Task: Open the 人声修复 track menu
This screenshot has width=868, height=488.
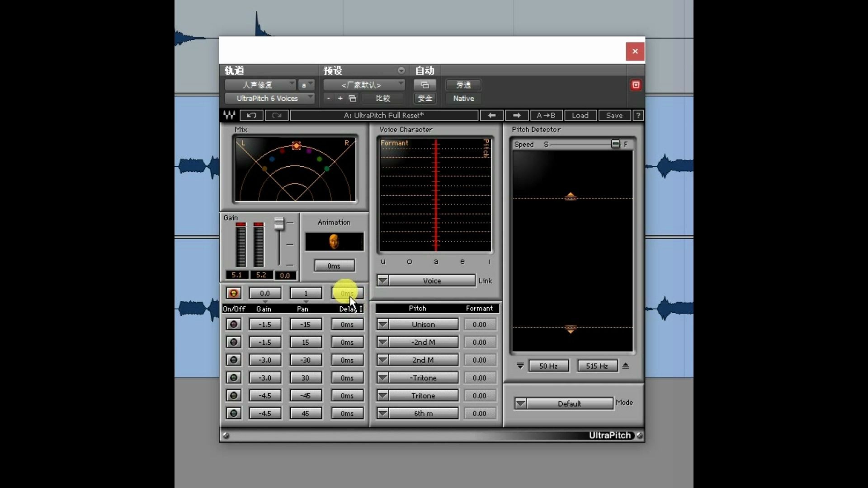Action: [260, 84]
